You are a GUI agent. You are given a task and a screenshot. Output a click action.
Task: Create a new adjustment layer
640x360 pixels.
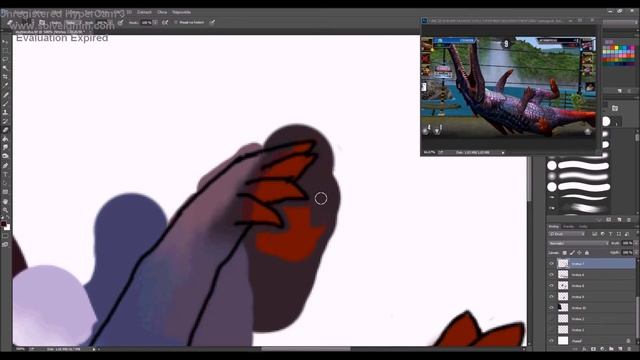[602, 349]
